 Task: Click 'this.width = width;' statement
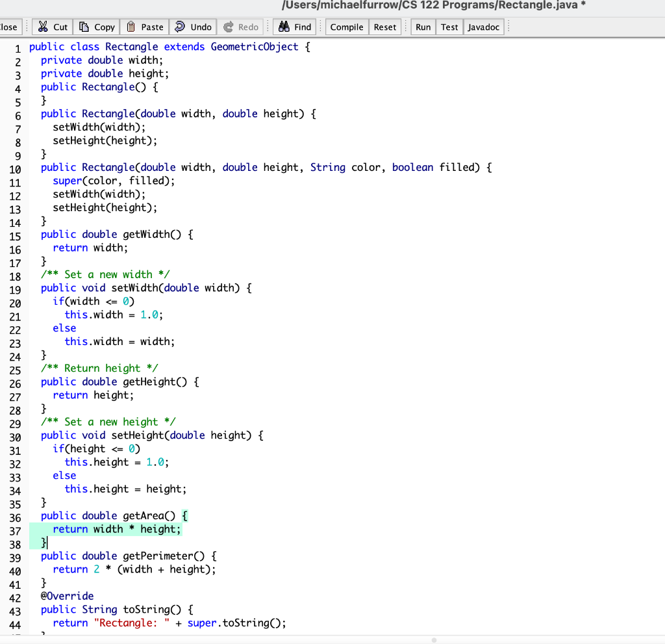[119, 342]
